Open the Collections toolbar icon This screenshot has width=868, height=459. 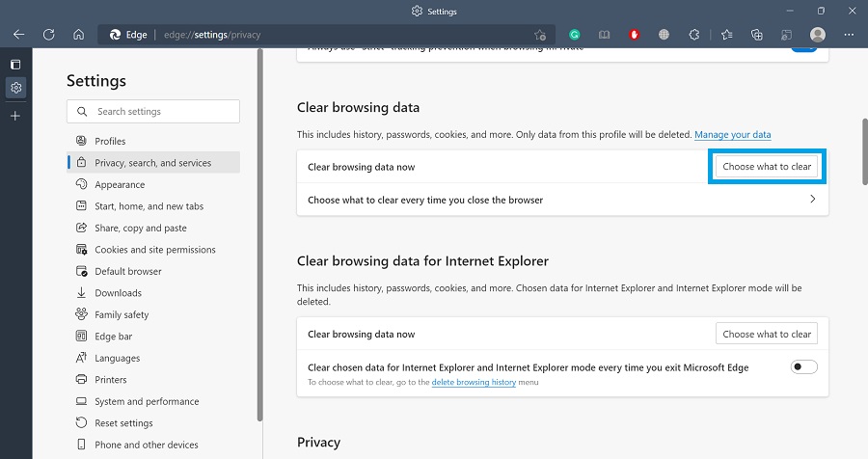point(757,35)
